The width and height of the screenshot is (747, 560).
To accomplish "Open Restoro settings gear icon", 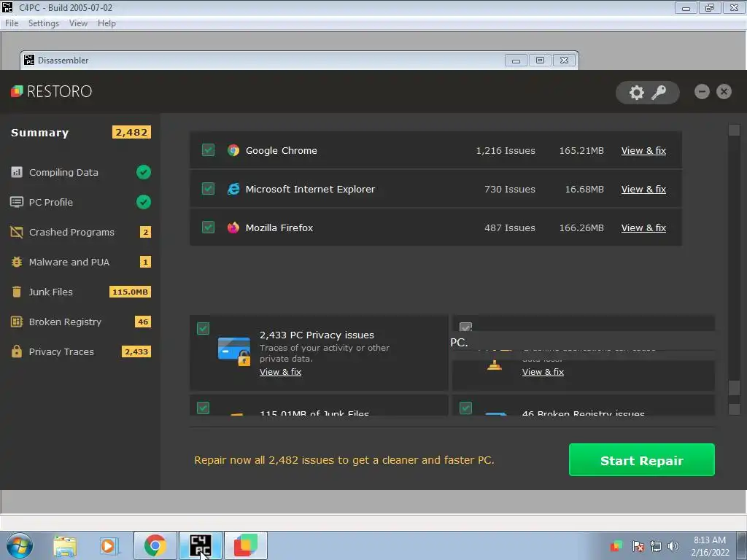I will [636, 93].
